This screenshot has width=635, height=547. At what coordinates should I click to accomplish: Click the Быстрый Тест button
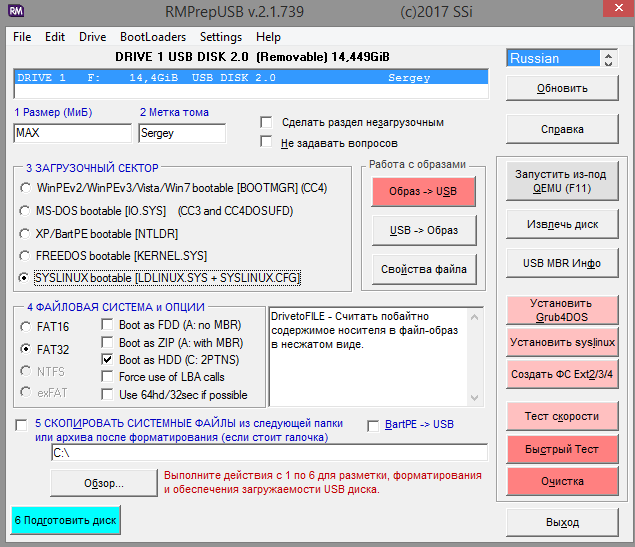click(x=562, y=449)
